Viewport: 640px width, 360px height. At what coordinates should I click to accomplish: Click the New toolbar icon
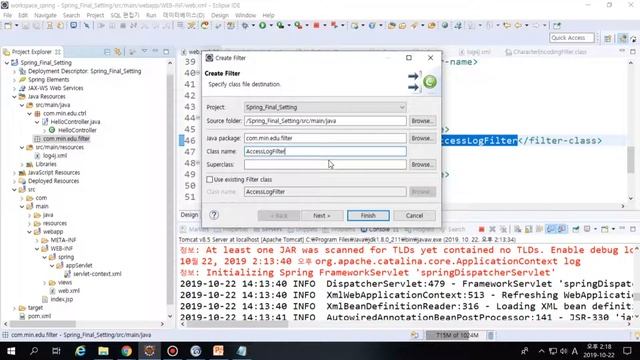click(7, 25)
